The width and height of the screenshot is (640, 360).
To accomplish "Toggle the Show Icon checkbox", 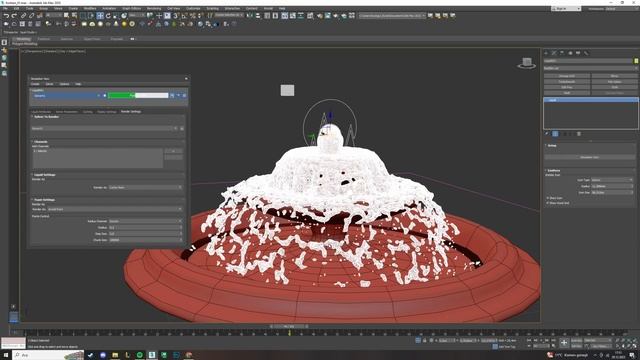I will coord(548,198).
